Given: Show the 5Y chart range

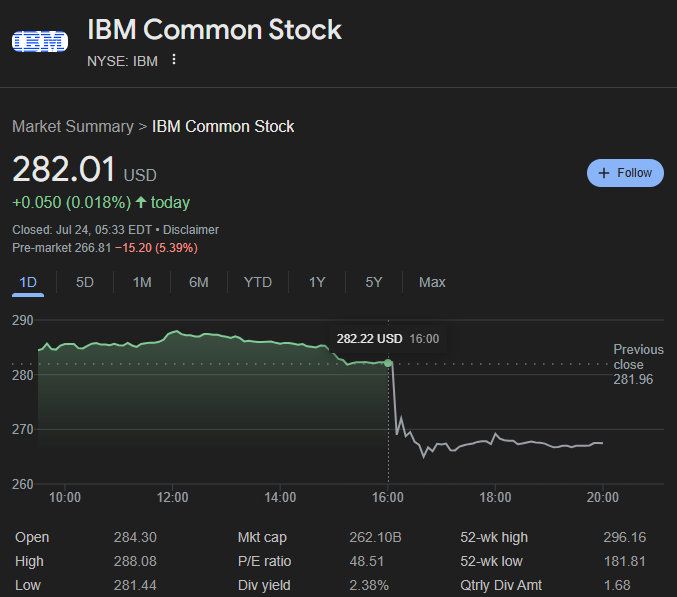Looking at the screenshot, I should 374,282.
